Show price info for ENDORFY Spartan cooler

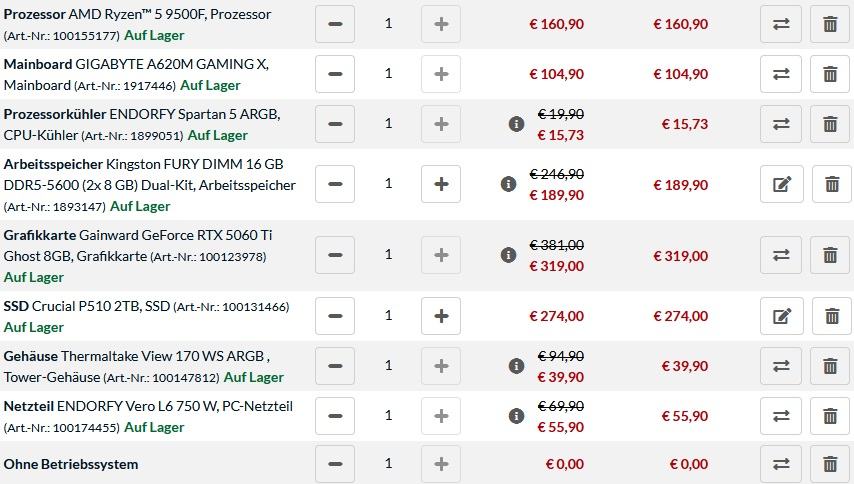[x=516, y=124]
